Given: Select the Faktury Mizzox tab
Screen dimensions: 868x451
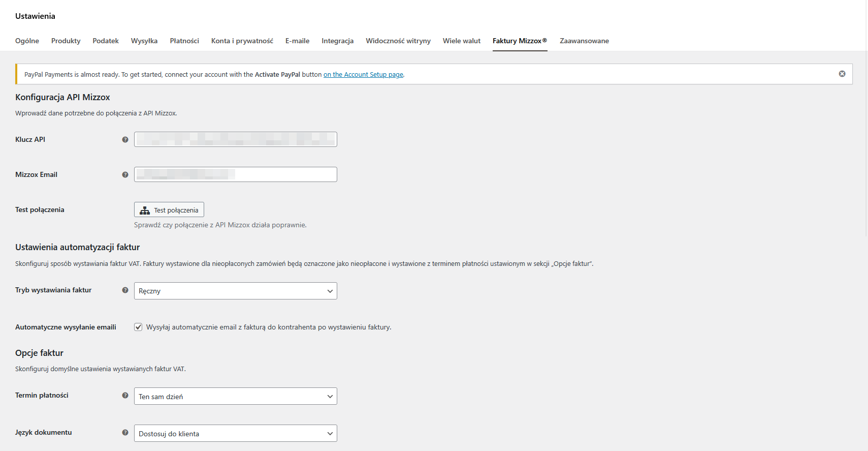Looking at the screenshot, I should click(520, 41).
